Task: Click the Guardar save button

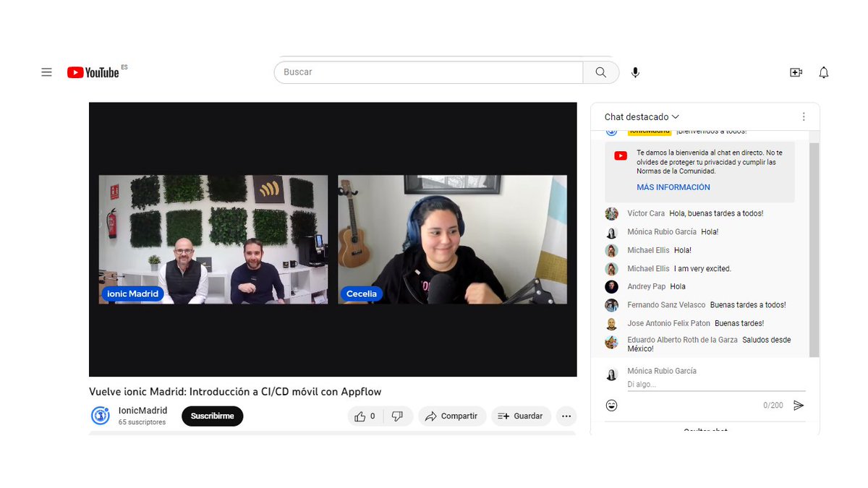Action: coord(521,416)
